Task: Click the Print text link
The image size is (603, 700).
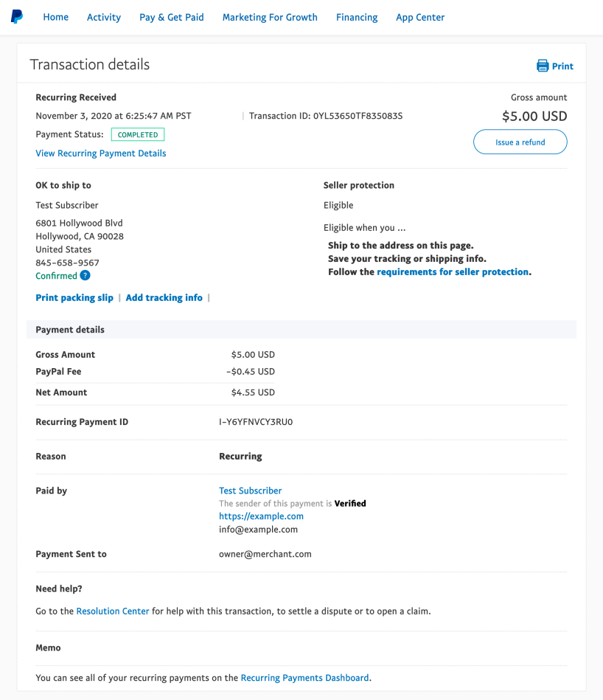Action: (562, 66)
